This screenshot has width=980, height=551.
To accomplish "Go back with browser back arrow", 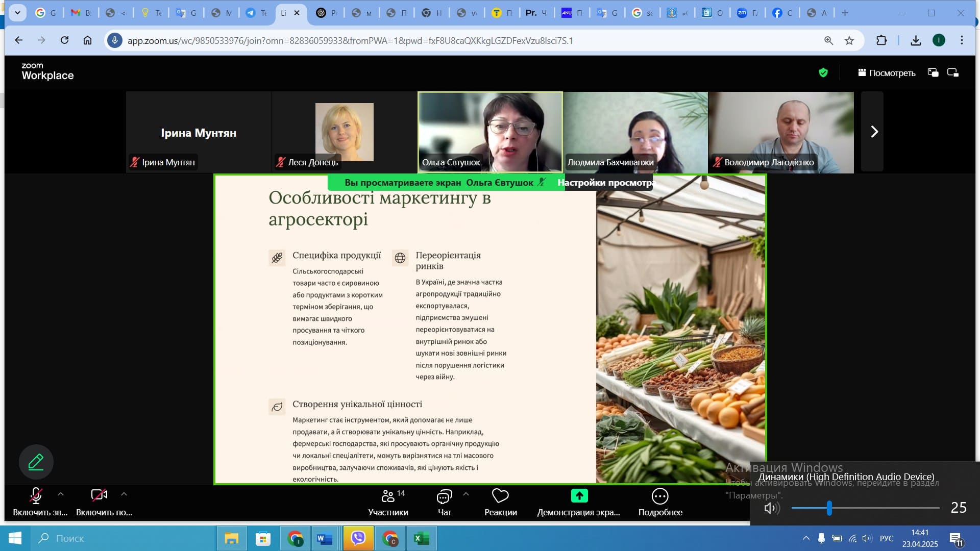I will point(19,40).
